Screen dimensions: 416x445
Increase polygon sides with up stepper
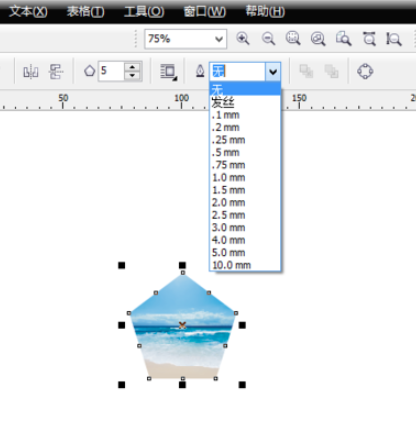(132, 67)
